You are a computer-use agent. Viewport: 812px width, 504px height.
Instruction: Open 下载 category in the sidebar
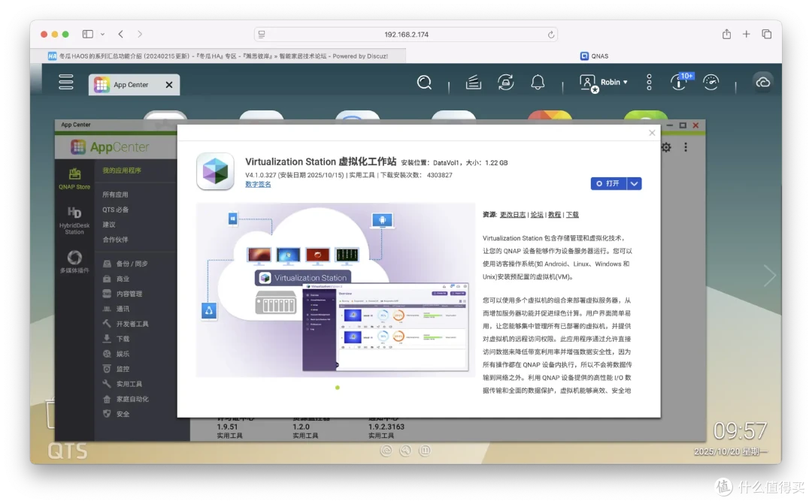tap(116, 339)
